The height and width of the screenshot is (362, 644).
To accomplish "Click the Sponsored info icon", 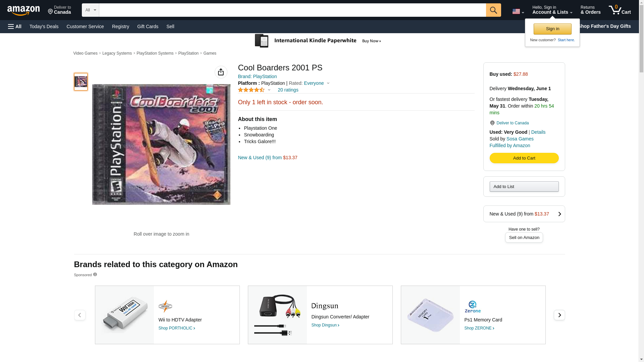I will point(95,275).
